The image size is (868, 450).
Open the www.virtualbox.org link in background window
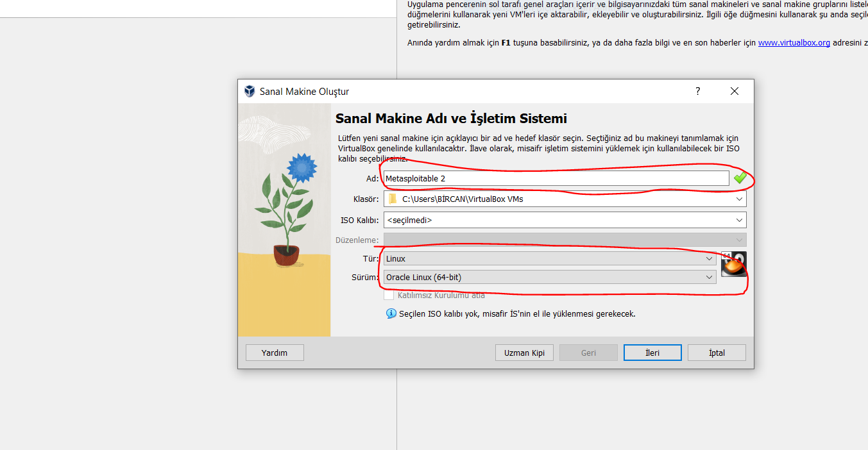click(794, 43)
